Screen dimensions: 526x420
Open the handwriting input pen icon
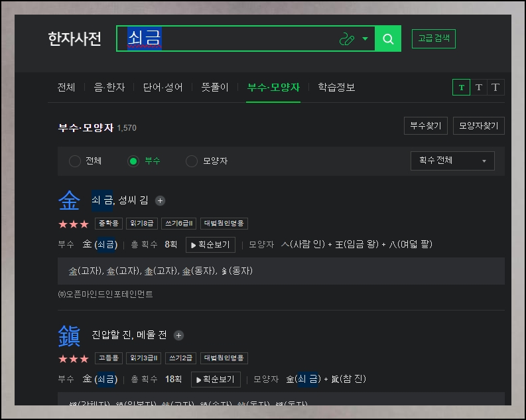coord(346,39)
